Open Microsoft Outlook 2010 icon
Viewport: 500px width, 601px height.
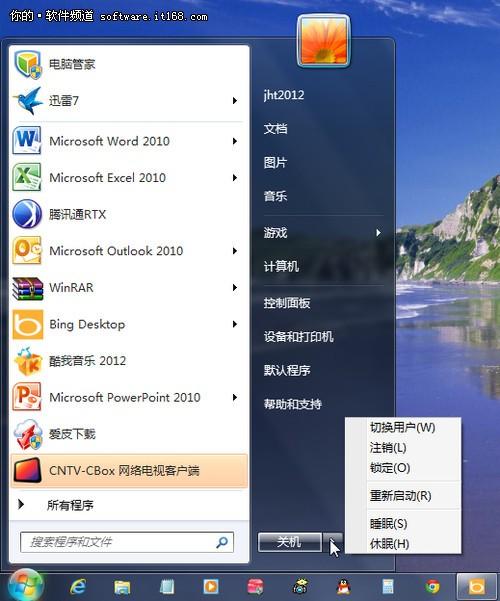pos(27,250)
